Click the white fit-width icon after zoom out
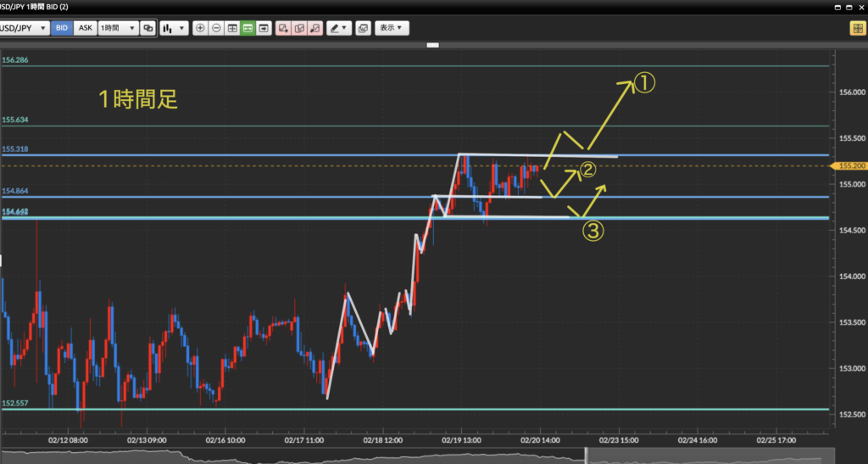The height and width of the screenshot is (464, 868). coord(232,28)
